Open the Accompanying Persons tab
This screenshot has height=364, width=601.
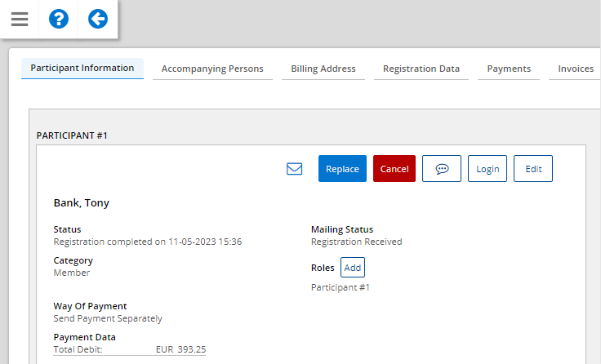click(212, 69)
